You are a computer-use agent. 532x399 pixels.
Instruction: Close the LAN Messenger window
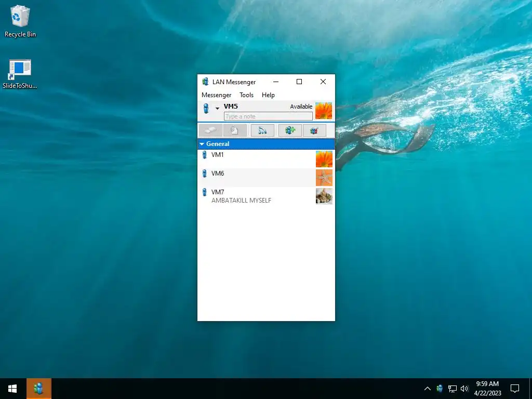[x=323, y=82]
